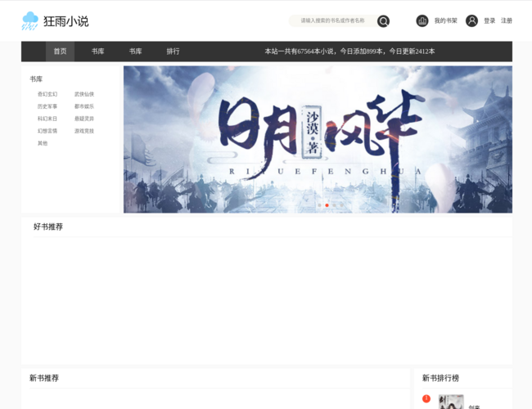Click the user avatar login icon
Image resolution: width=532 pixels, height=409 pixels.
pyautogui.click(x=471, y=21)
